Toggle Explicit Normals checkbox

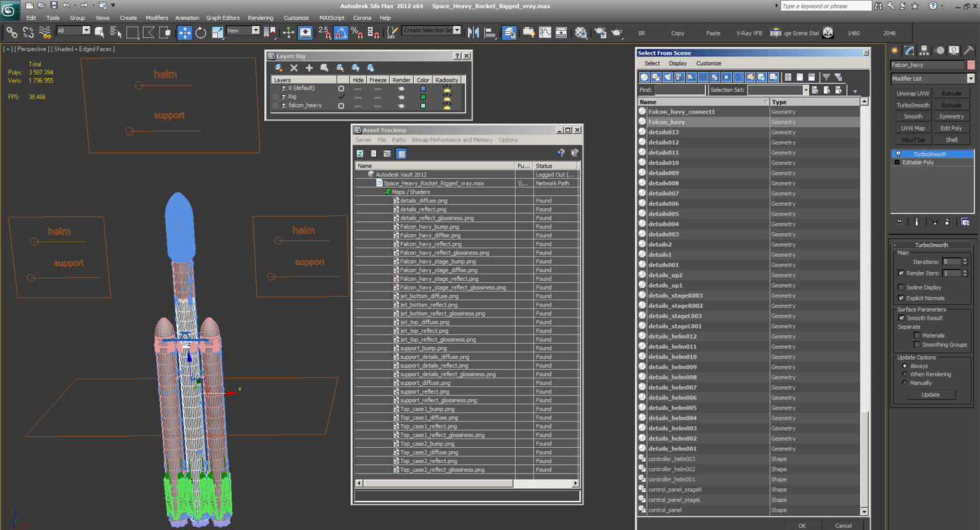coord(901,298)
